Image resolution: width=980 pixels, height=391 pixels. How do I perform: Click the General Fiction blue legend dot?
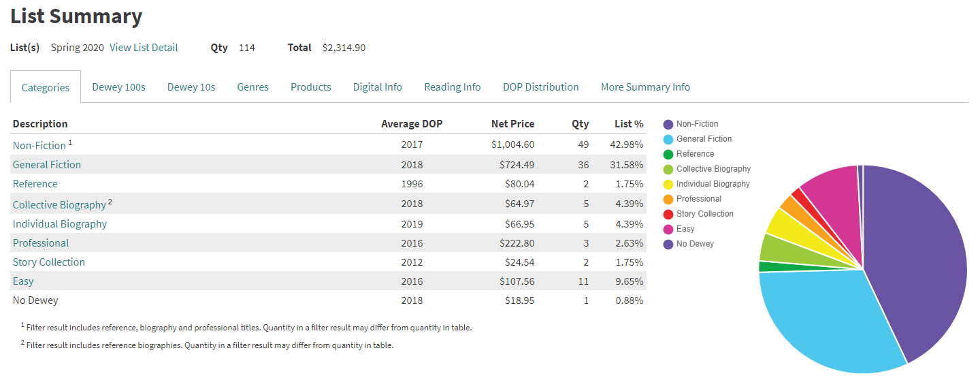[668, 139]
